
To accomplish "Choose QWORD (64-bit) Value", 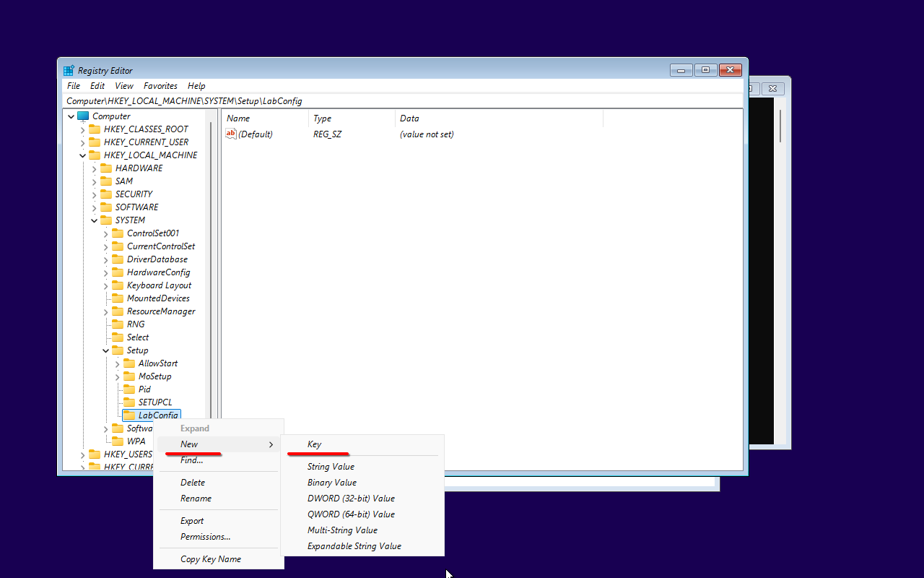I will (x=362, y=514).
